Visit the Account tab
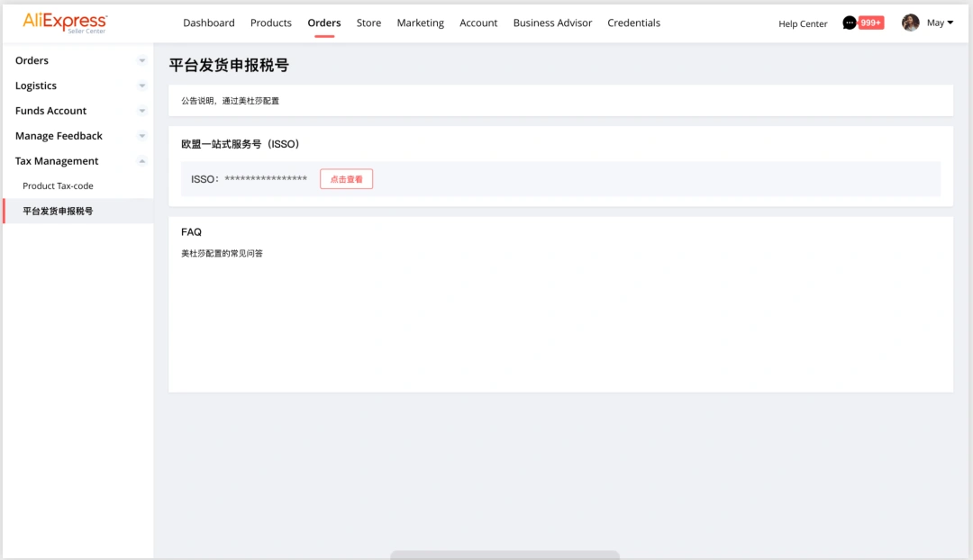Viewport: 973px width, 560px height. click(x=478, y=23)
